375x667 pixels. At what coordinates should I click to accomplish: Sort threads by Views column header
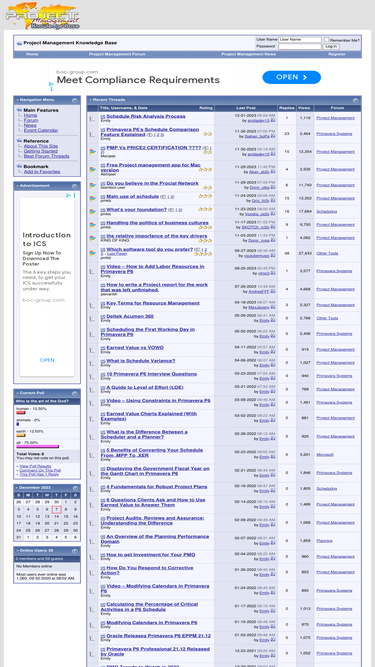click(304, 108)
